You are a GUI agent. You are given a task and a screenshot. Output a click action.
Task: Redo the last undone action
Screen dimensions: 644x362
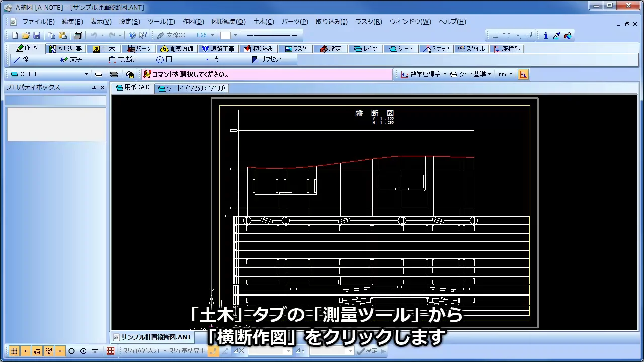coord(112,35)
